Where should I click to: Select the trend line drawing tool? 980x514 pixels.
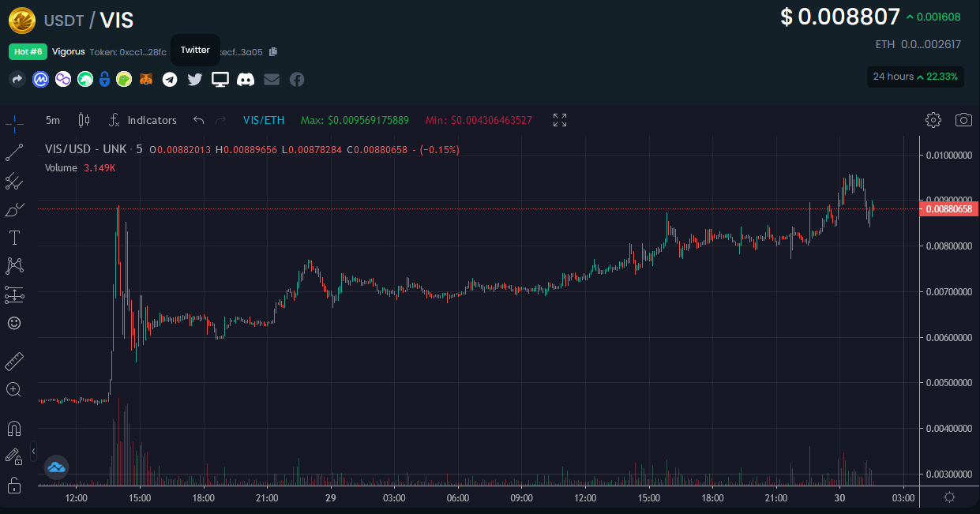pos(14,153)
